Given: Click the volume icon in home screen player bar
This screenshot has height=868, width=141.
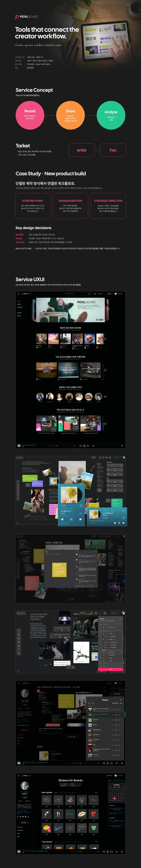Looking at the screenshot, I should [x=93, y=446].
